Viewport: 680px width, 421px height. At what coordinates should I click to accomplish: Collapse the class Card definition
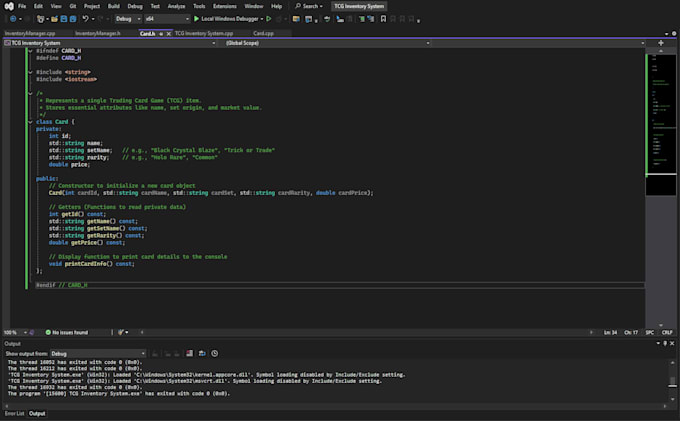30,122
